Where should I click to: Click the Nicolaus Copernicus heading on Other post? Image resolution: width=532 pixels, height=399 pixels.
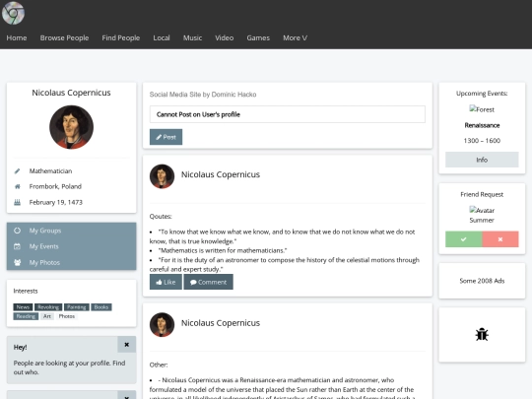[221, 323]
